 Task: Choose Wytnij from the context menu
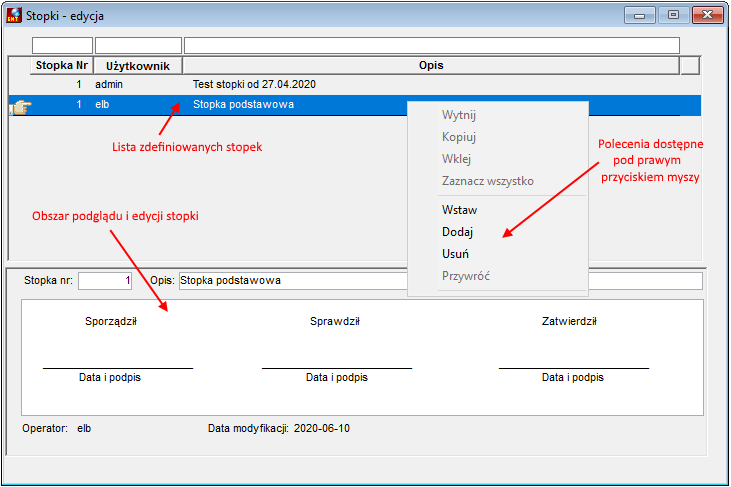459,115
